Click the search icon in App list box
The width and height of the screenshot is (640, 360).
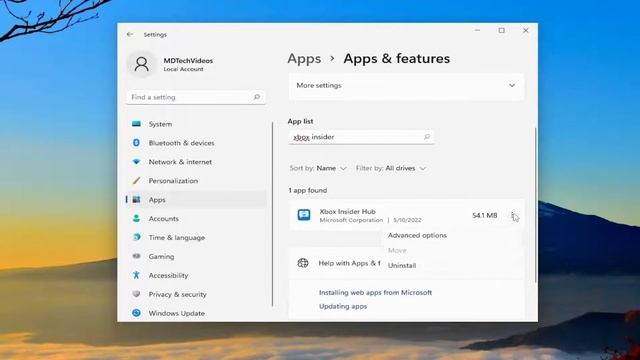coord(427,137)
